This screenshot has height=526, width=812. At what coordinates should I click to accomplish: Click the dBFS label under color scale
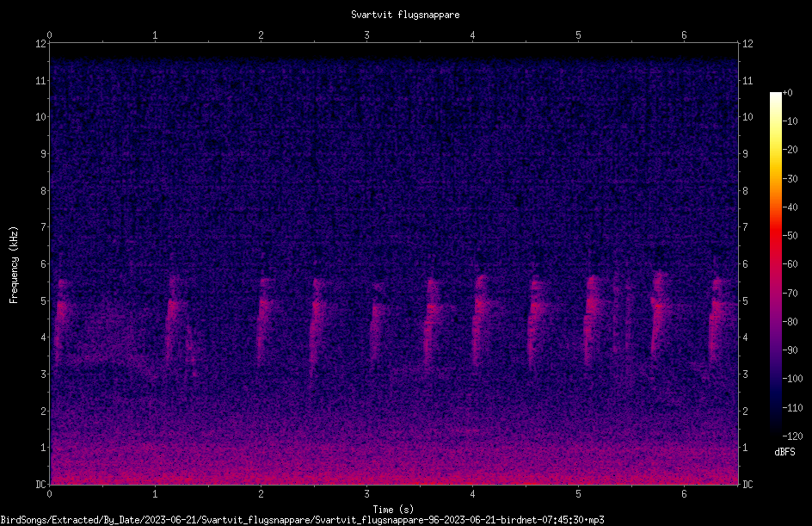click(784, 452)
